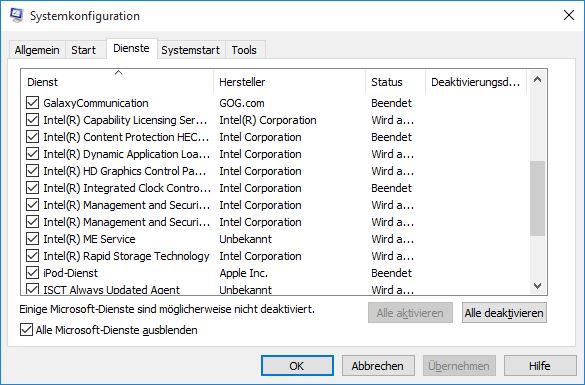
Task: Uncheck the GalaxyCommunication service
Action: pos(32,103)
